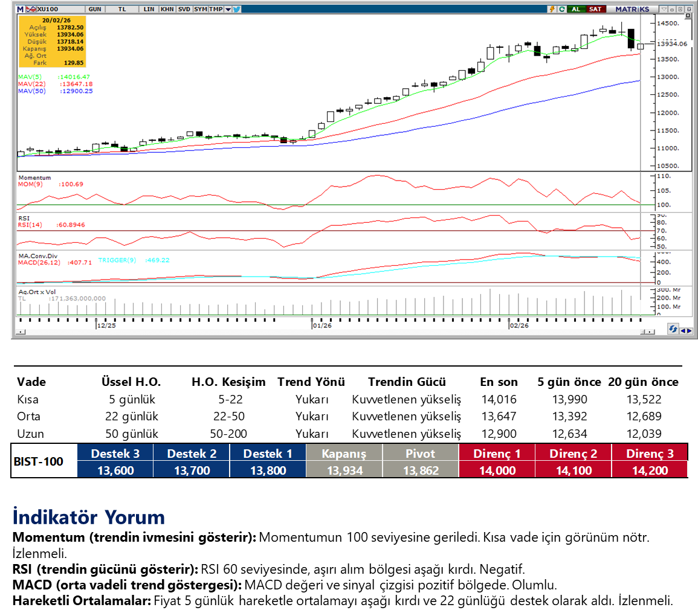Click the left blue arrow at bottom right
The width and height of the screenshot is (698, 616).
point(683,331)
